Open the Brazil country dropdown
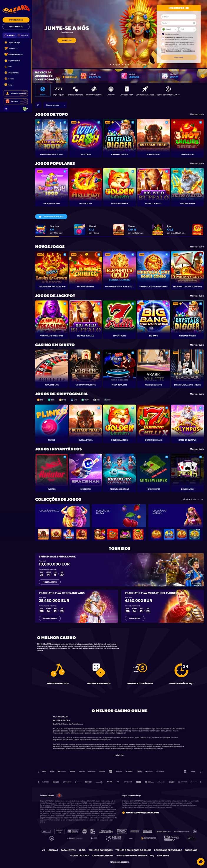Viewport: 207px width, 868px height. pyautogui.click(x=170, y=29)
